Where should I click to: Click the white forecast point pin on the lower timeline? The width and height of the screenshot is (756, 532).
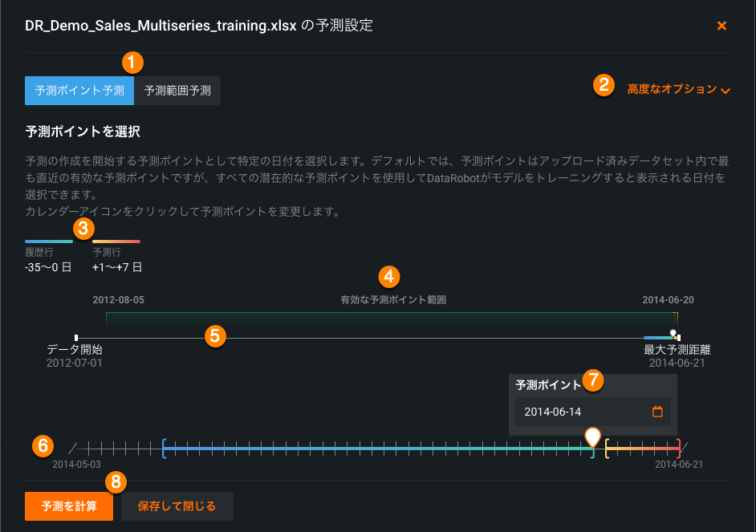coord(592,437)
